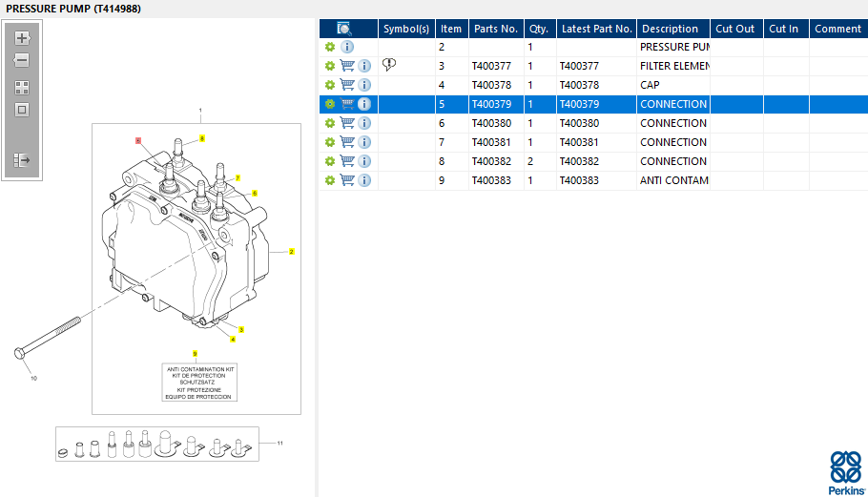Click yellow callout 2 on diagram
This screenshot has height=497, width=868.
292,252
